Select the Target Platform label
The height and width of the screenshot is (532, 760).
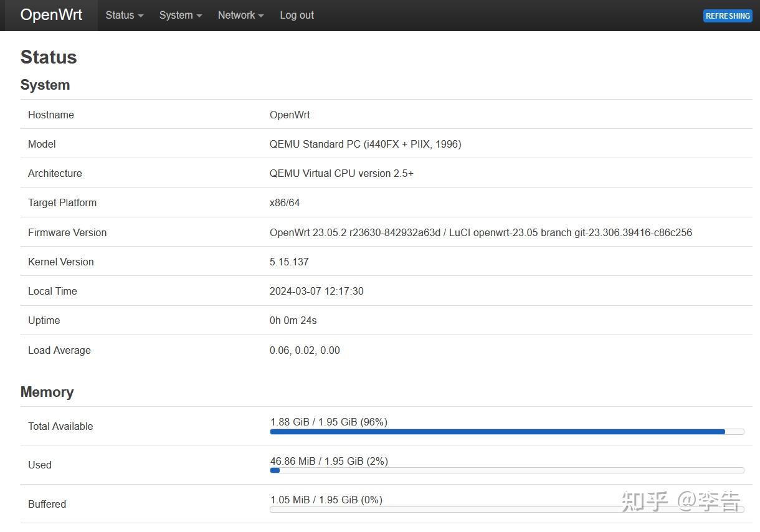62,202
